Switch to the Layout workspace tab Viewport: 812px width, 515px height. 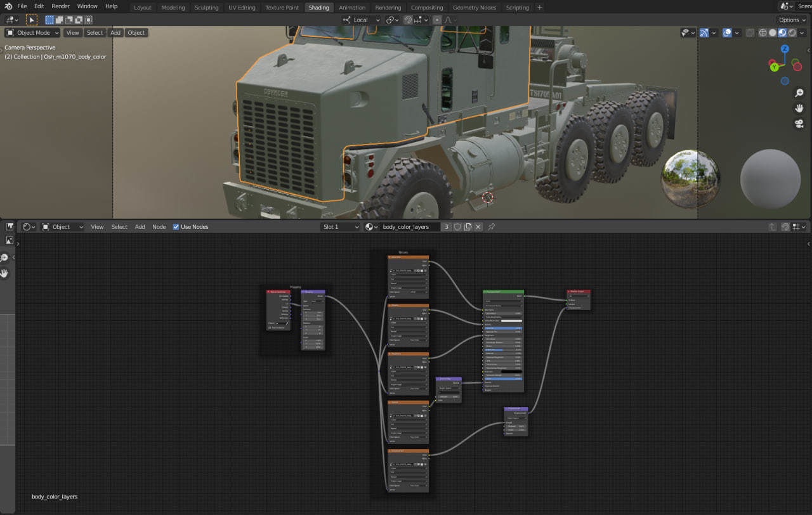tap(143, 8)
